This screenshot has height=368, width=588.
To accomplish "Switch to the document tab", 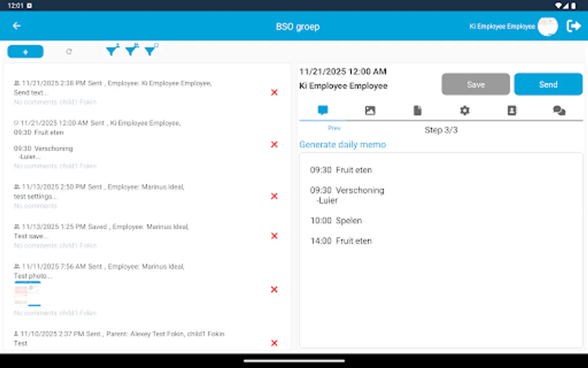I will pos(417,110).
